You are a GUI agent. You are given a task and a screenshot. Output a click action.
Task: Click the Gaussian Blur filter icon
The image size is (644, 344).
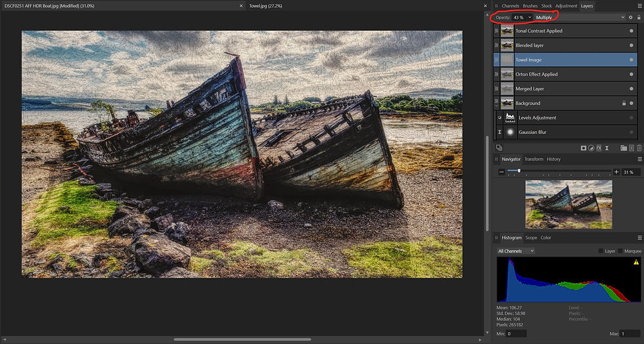pos(510,132)
